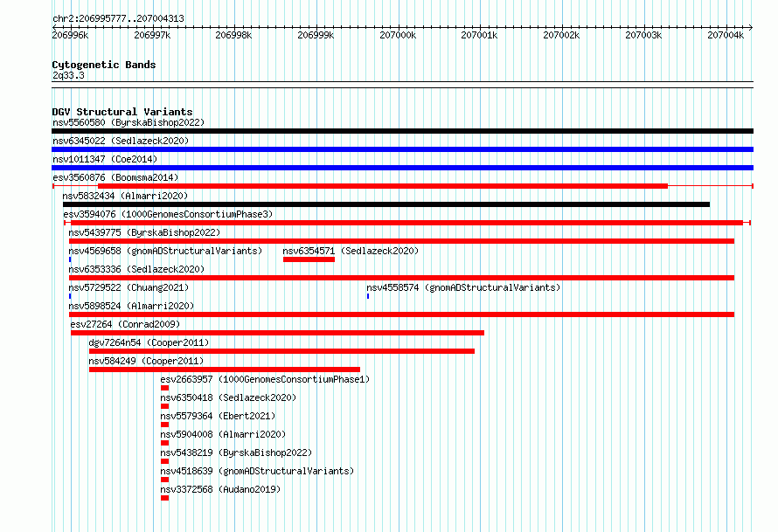Click the 206998k ruler position label
This screenshot has height=532, width=778.
[233, 35]
